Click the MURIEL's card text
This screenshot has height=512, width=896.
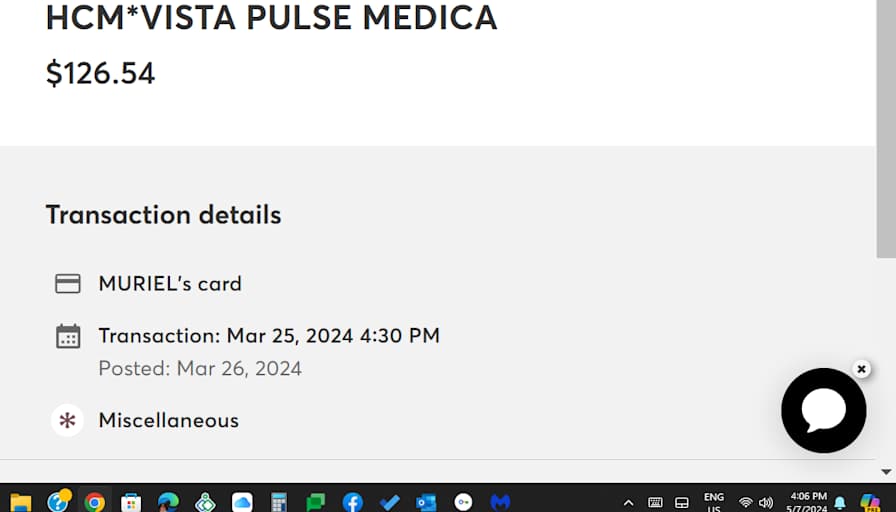[170, 284]
